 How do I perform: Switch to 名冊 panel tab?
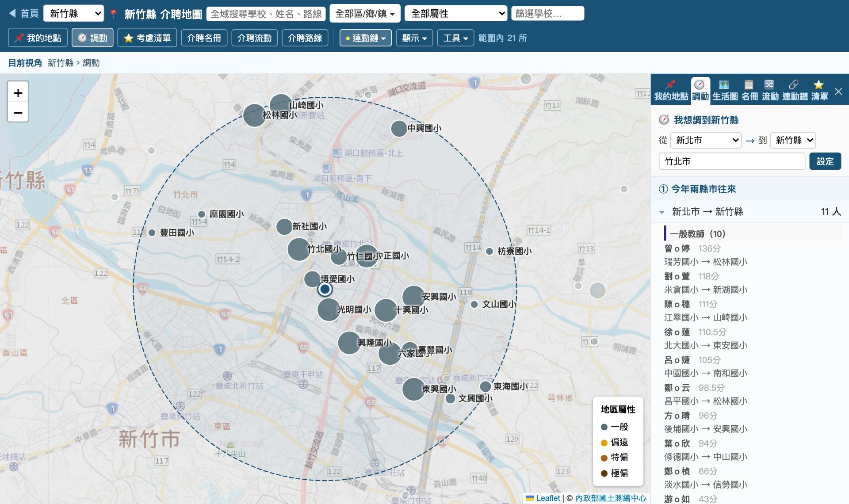click(x=750, y=91)
